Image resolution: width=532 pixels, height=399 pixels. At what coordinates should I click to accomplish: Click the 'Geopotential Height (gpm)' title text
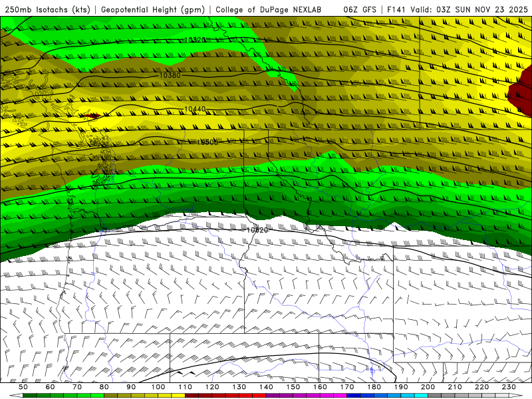coord(153,10)
